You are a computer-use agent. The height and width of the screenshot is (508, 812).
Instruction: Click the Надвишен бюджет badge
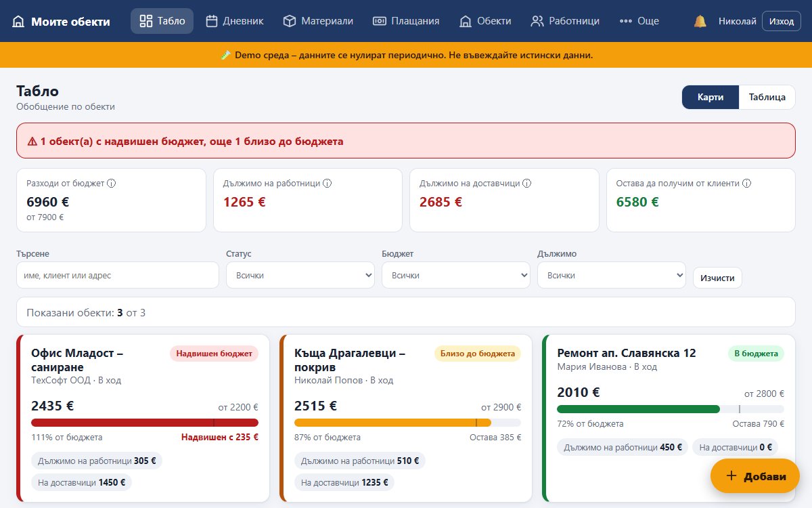(214, 353)
